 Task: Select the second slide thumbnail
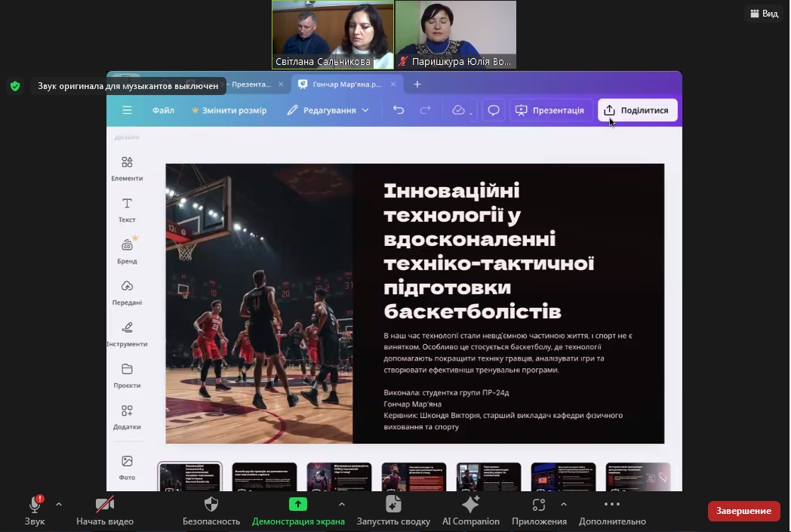[264, 477]
